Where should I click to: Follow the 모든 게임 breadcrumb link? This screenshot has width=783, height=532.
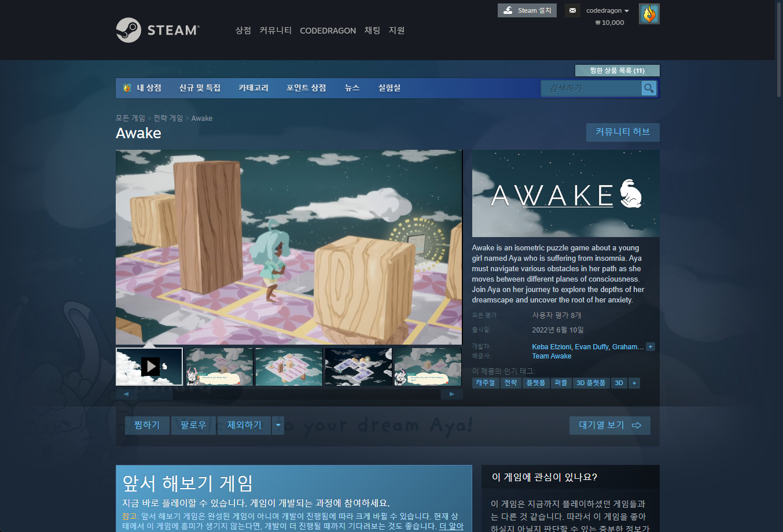[130, 118]
